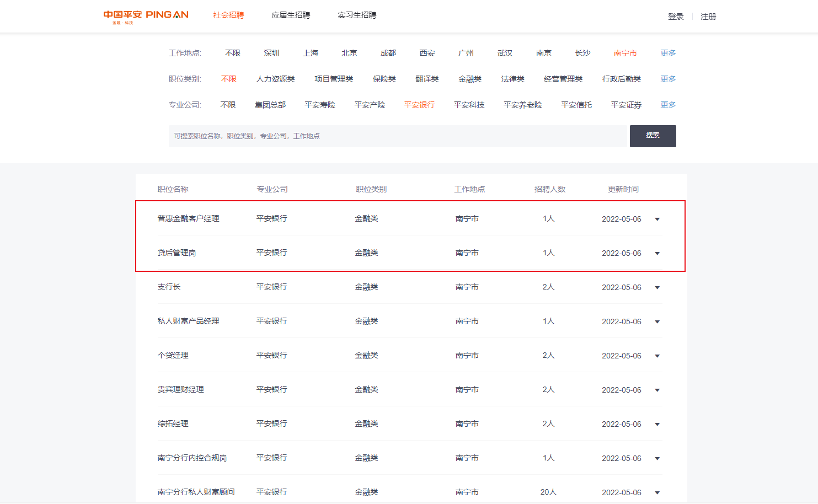
Task: Select 西安 location filter
Action: 427,53
